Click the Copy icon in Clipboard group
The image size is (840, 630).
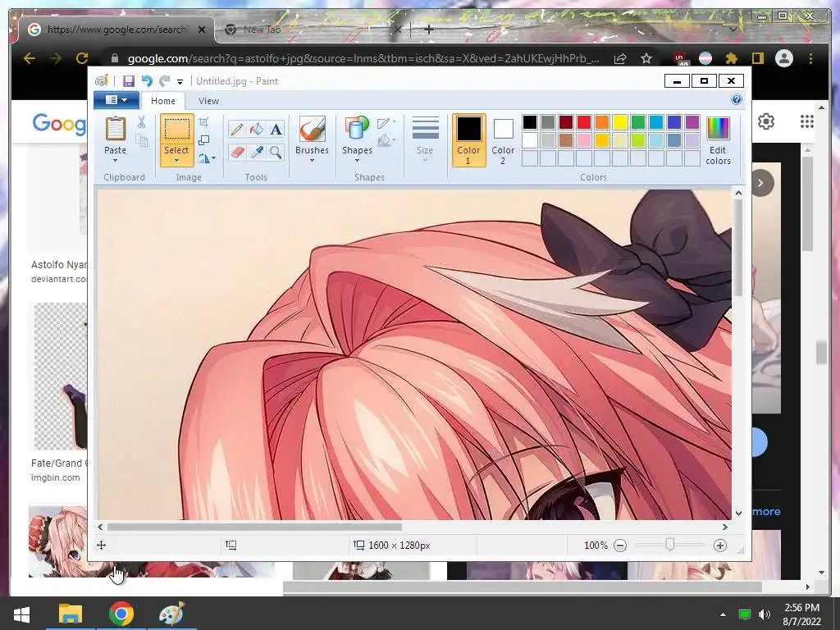[x=141, y=140]
